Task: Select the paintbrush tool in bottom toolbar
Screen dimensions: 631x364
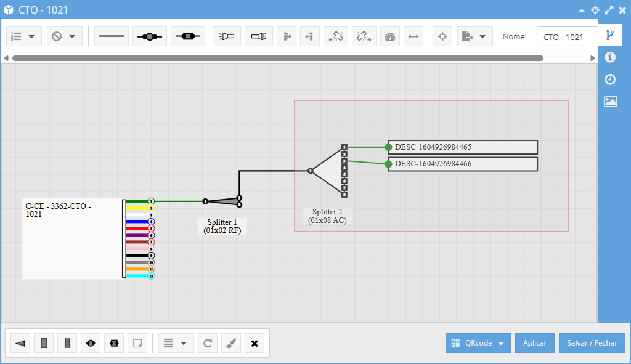Action: pyautogui.click(x=231, y=343)
